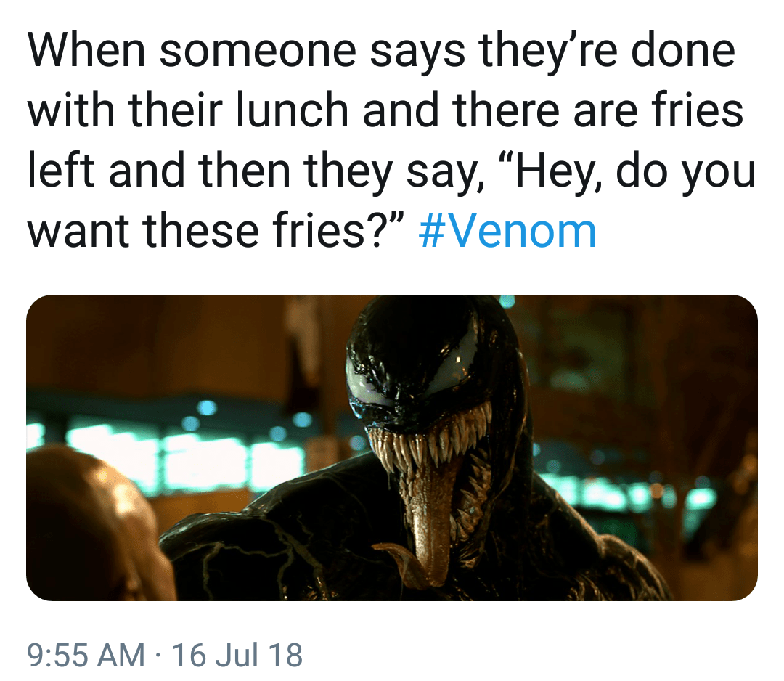
Task: Click the 9:55 AM timestamp
Action: tap(85, 655)
